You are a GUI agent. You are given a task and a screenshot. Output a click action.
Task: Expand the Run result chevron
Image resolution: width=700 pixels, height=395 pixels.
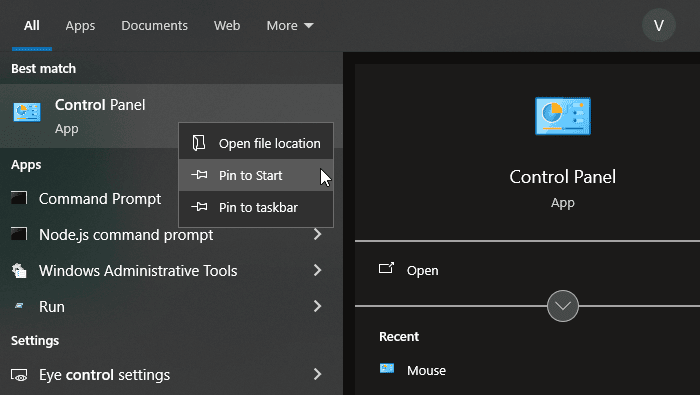(x=317, y=306)
